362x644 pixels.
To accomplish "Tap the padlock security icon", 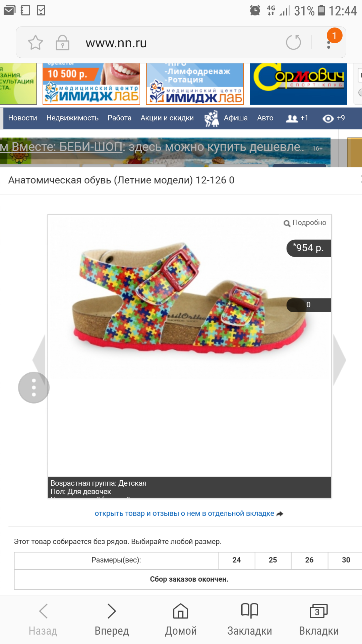I will pos(62,43).
